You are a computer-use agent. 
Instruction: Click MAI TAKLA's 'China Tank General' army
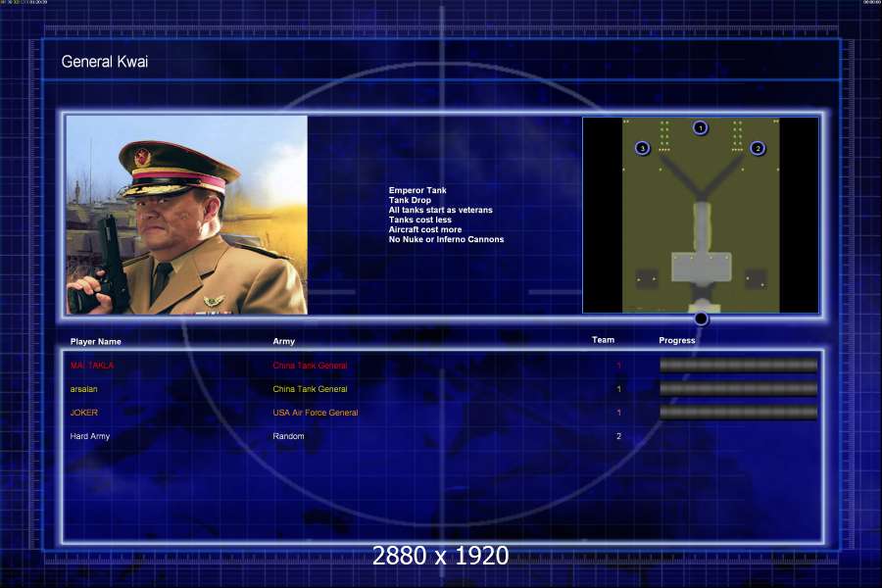pos(310,366)
